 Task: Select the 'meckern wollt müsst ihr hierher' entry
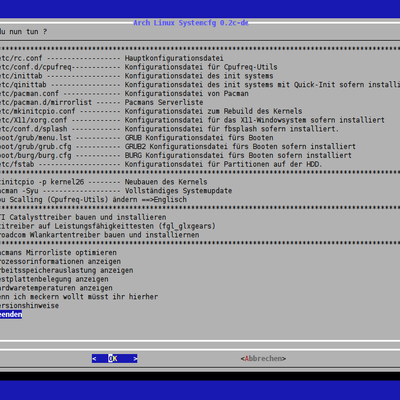tap(79, 297)
